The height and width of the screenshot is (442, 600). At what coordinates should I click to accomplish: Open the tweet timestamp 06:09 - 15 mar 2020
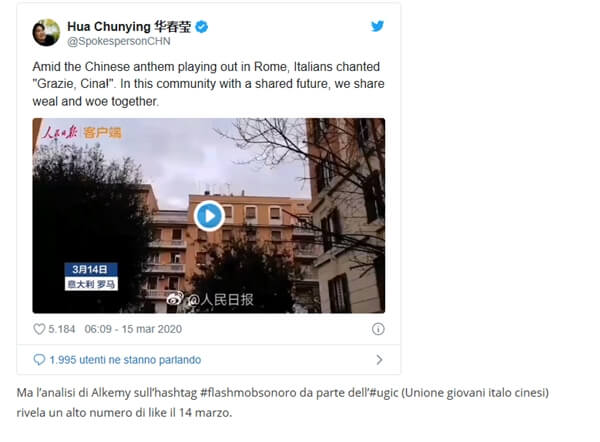point(133,329)
